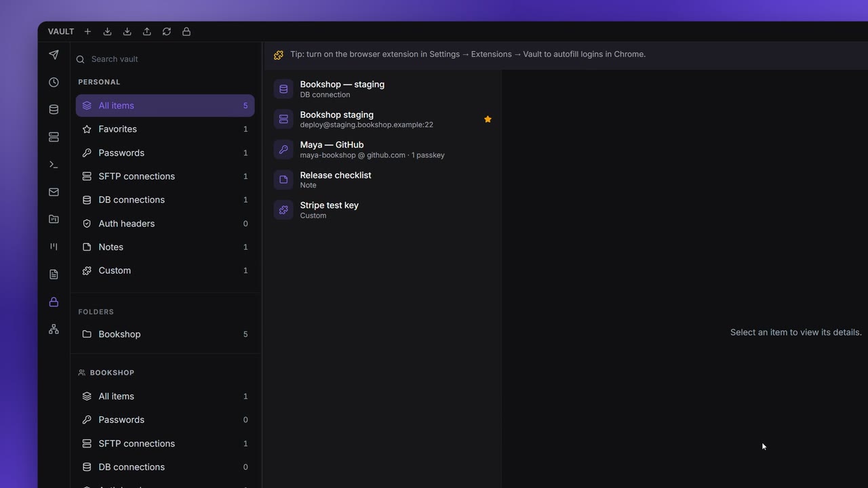
Task: Filter by DB connections under Personal
Action: tap(165, 200)
